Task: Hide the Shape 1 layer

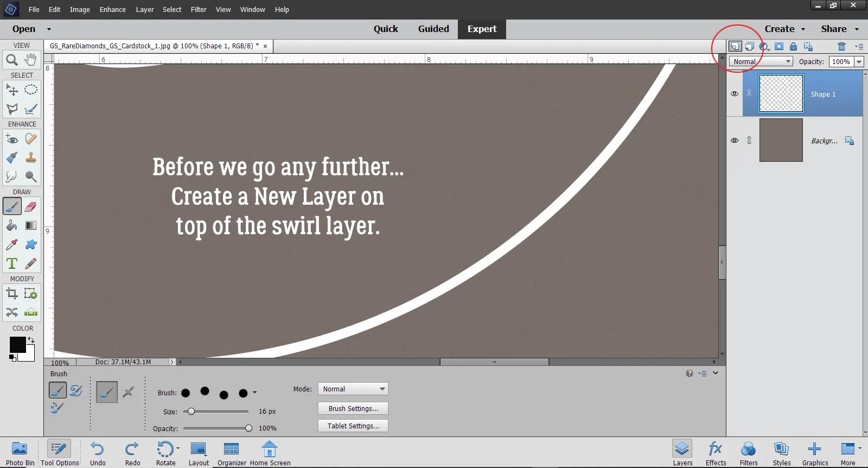Action: (x=735, y=94)
